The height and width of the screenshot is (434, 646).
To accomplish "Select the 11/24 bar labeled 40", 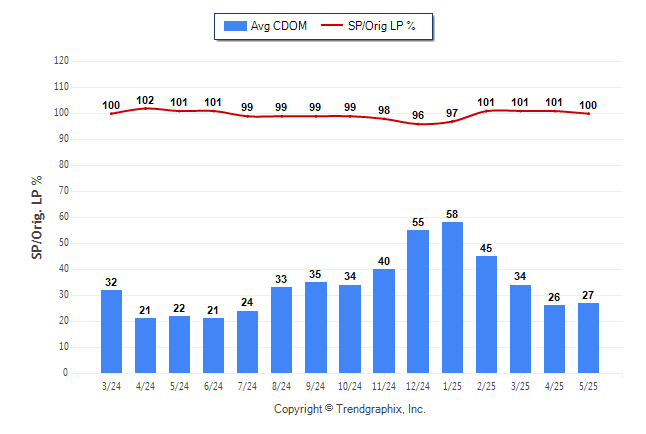I will pos(384,321).
